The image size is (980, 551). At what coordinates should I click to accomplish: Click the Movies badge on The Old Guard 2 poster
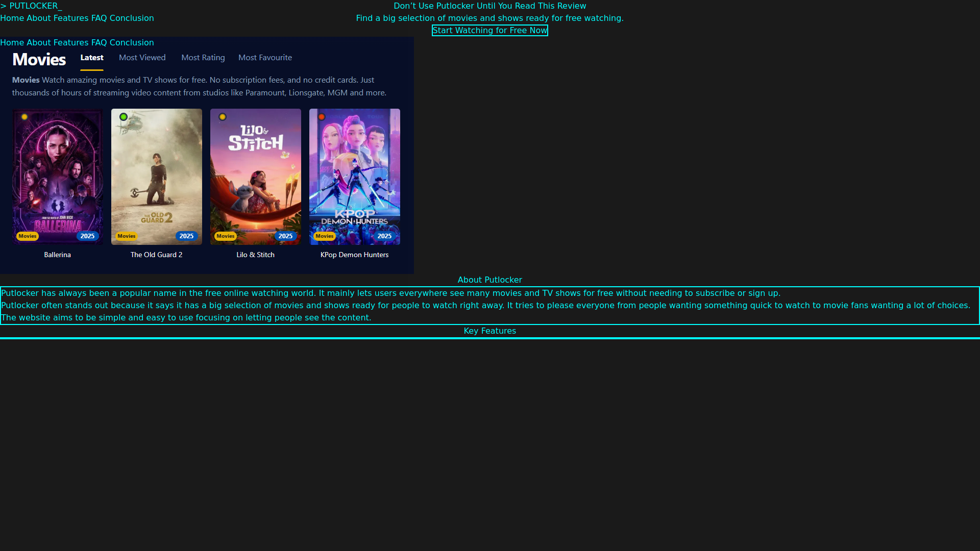click(x=127, y=236)
